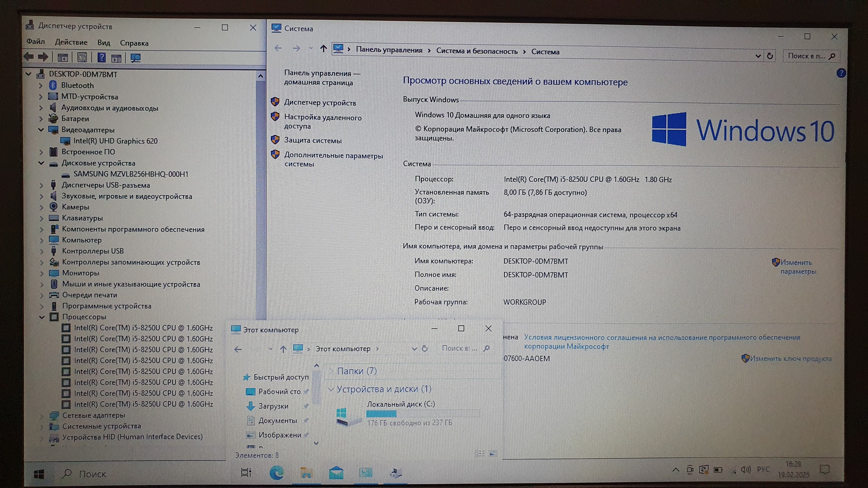Click the Scan for hardware changes icon
The height and width of the screenshot is (488, 868).
click(x=136, y=58)
